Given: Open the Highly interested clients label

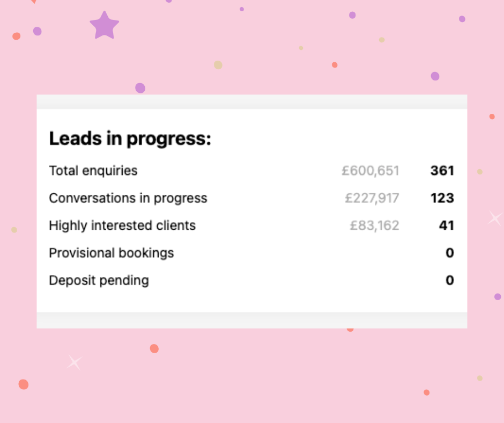Looking at the screenshot, I should [122, 225].
